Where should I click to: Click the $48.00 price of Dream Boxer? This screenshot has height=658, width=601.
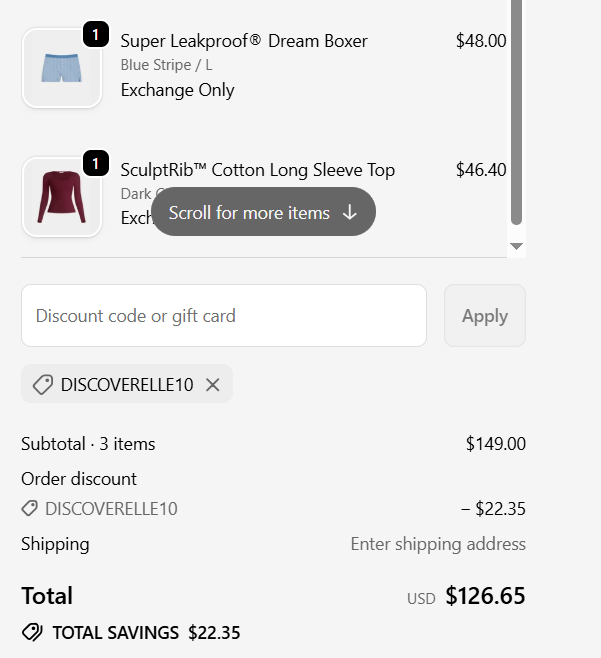point(481,41)
